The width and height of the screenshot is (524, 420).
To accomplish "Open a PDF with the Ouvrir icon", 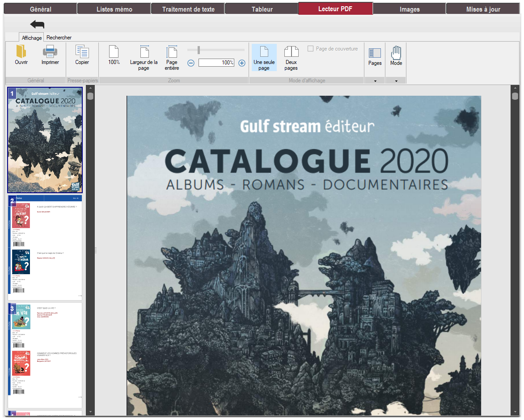I will pos(21,52).
